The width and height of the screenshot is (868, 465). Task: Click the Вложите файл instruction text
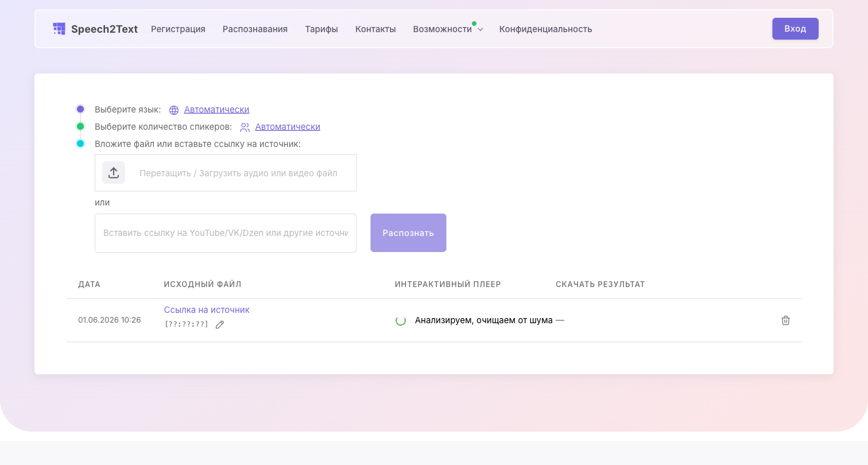pyautogui.click(x=197, y=144)
